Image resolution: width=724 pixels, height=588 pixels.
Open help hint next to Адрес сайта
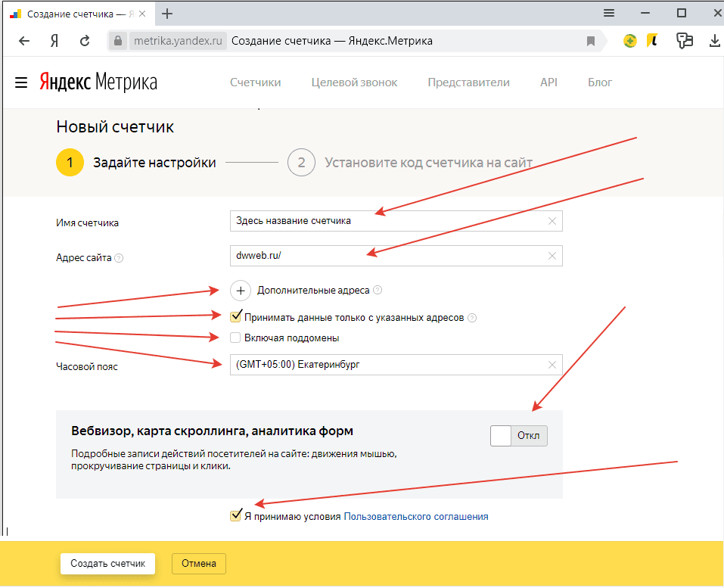[119, 258]
